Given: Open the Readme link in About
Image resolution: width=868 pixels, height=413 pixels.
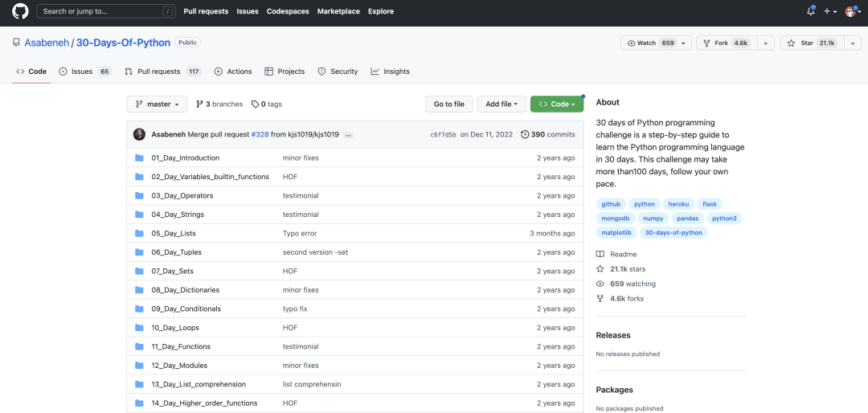Looking at the screenshot, I should [x=616, y=254].
